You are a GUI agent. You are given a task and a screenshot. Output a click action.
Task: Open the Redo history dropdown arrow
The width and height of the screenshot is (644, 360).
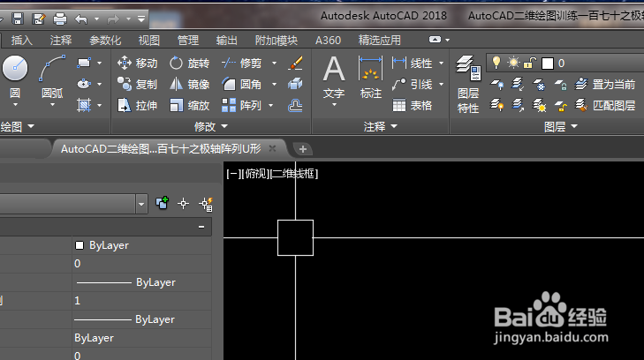coord(128,19)
